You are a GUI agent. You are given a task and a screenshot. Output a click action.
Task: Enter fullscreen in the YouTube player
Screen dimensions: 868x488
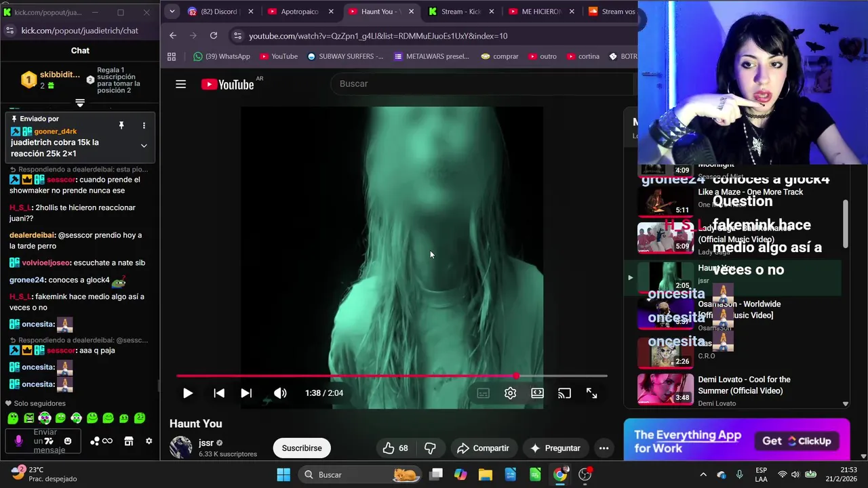[x=591, y=393]
